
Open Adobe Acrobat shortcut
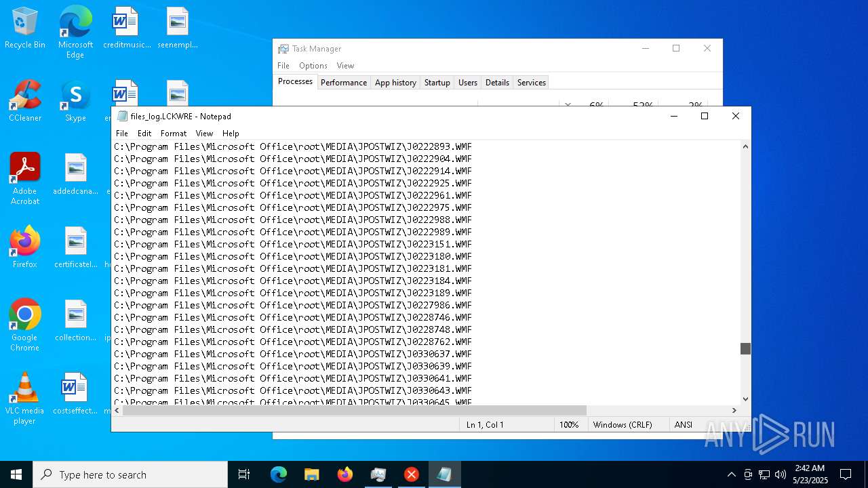click(x=25, y=179)
